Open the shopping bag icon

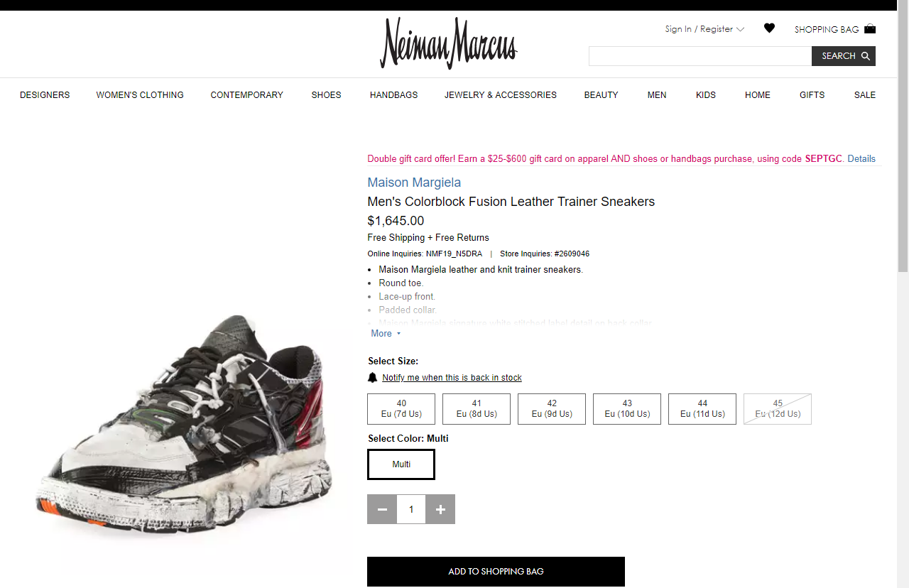pyautogui.click(x=870, y=28)
